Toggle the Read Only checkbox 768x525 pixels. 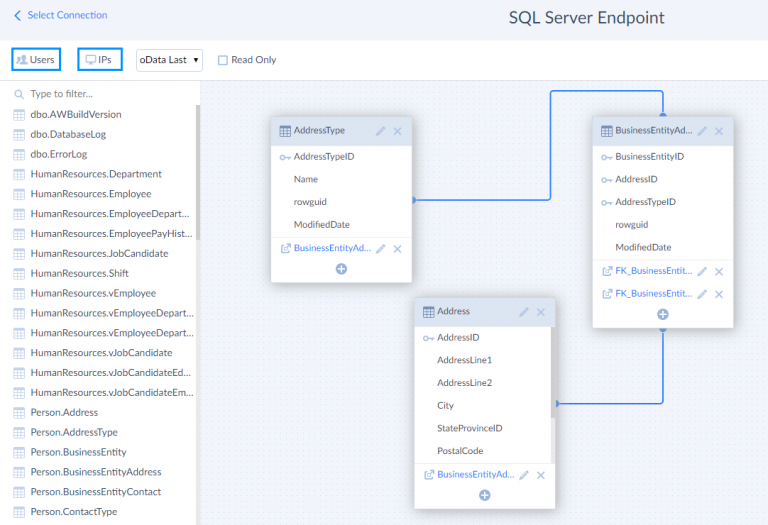point(223,60)
